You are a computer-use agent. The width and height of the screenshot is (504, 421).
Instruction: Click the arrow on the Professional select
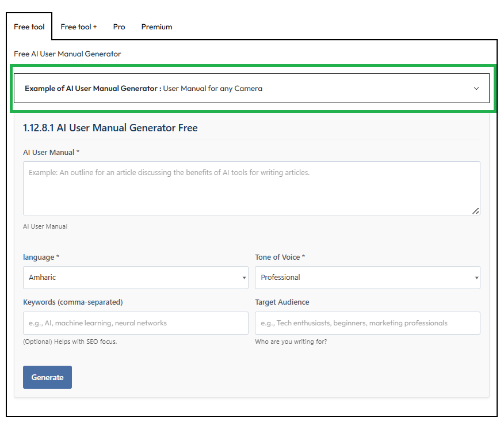[476, 278]
